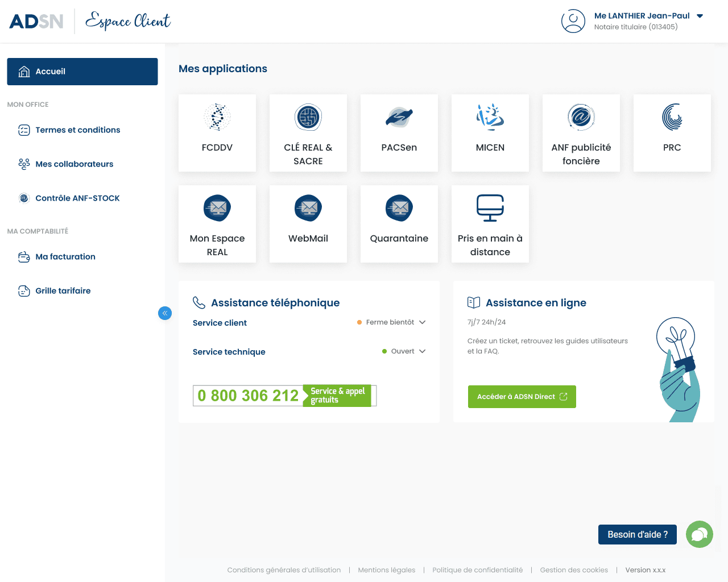Click the Espace Client title
The width and height of the screenshot is (728, 582).
pyautogui.click(x=128, y=21)
